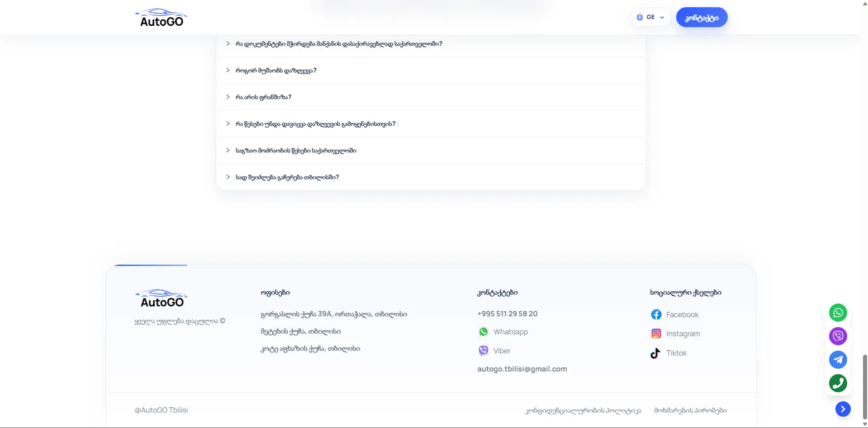Expand the question about რა წესები უნდა დავიცვა

point(431,124)
